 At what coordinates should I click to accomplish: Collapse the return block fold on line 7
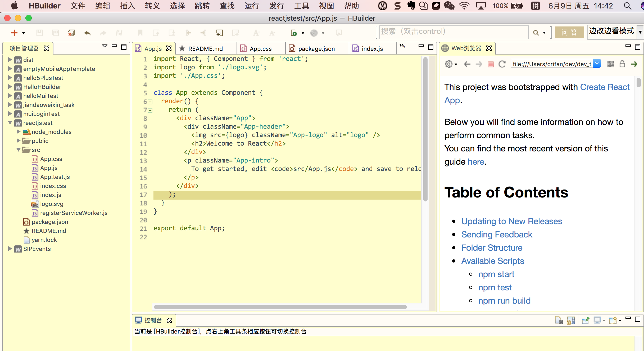point(150,110)
